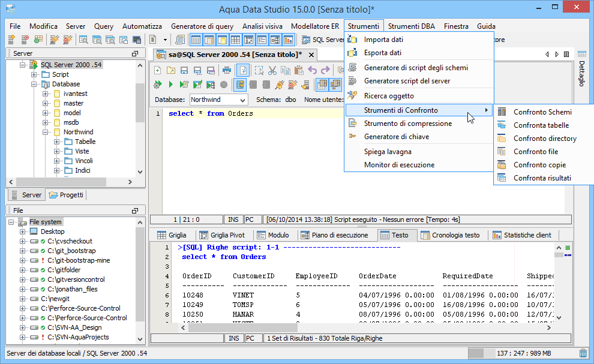Viewport: 594px width, 364px height.
Task: Click the Execute (green play) icon
Action: pos(170,85)
